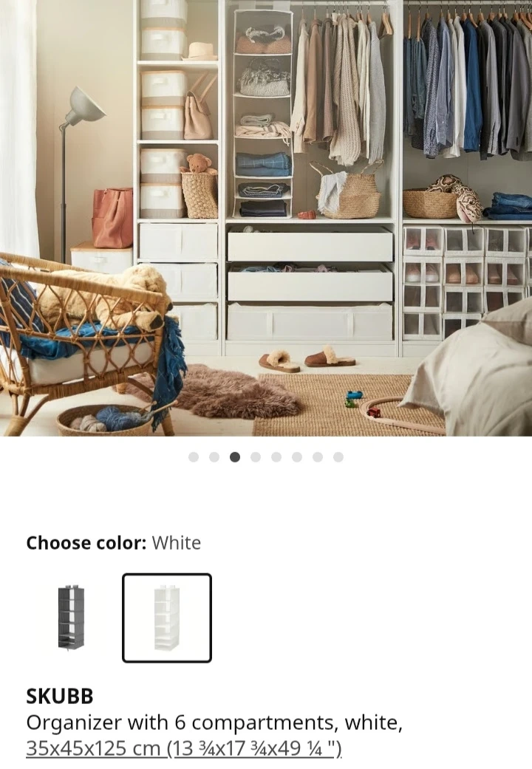Click the active third carousel dot

coord(235,457)
